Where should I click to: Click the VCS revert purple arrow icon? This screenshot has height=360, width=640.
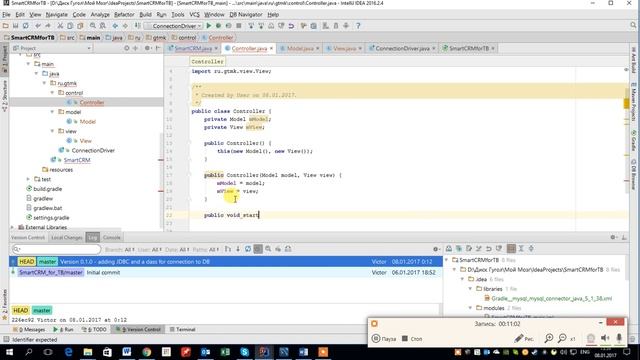click(291, 26)
